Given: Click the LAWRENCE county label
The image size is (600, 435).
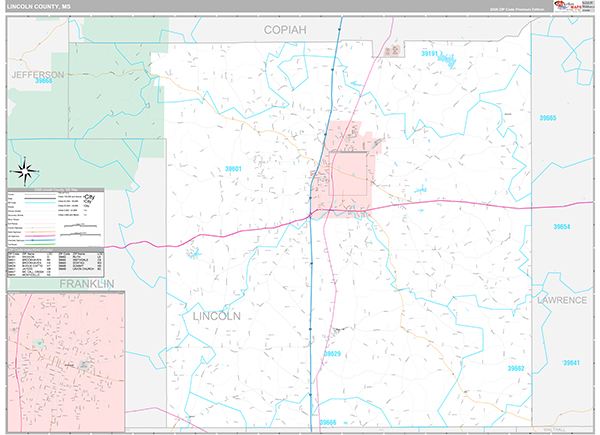Looking at the screenshot, I should click(x=563, y=299).
